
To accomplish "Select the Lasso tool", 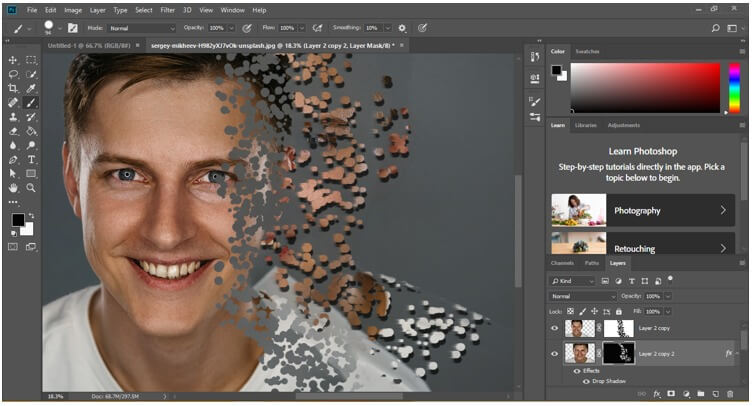I will click(13, 74).
